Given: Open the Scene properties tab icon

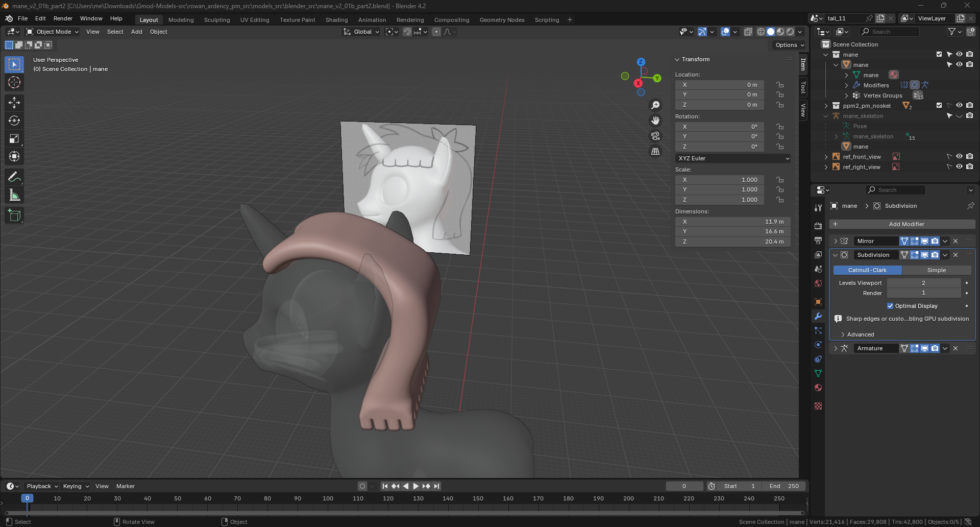Looking at the screenshot, I should click(818, 269).
